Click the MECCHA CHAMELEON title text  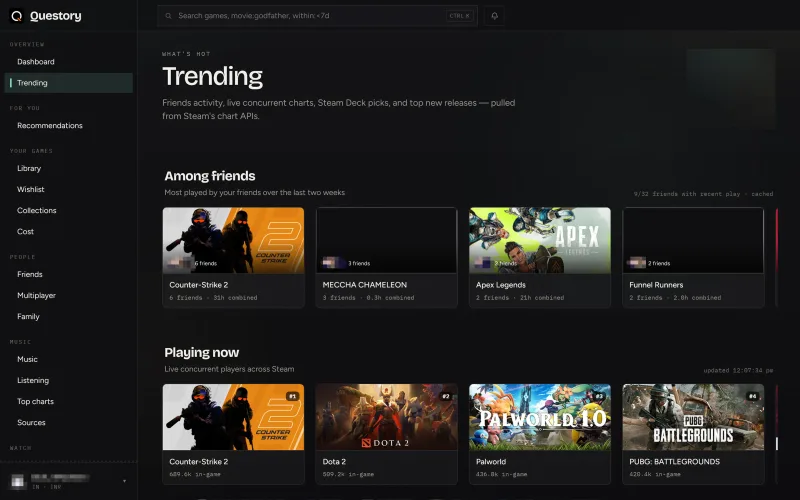(365, 285)
